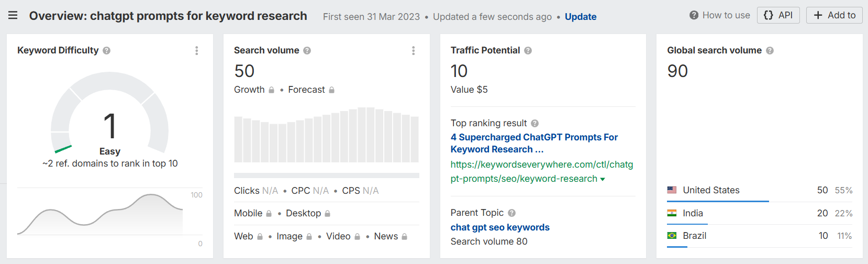Click the Global search volume 90 value

coord(677,71)
